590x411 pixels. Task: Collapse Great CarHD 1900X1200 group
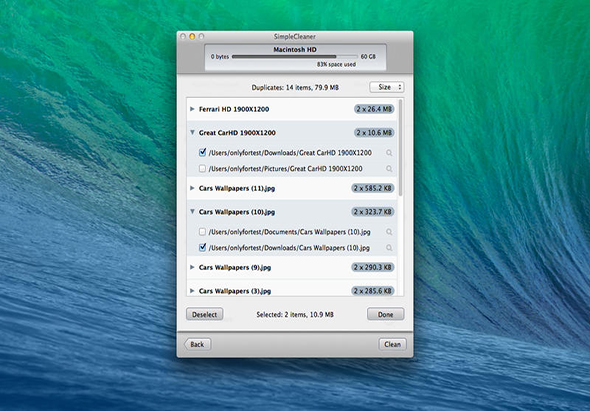192,132
